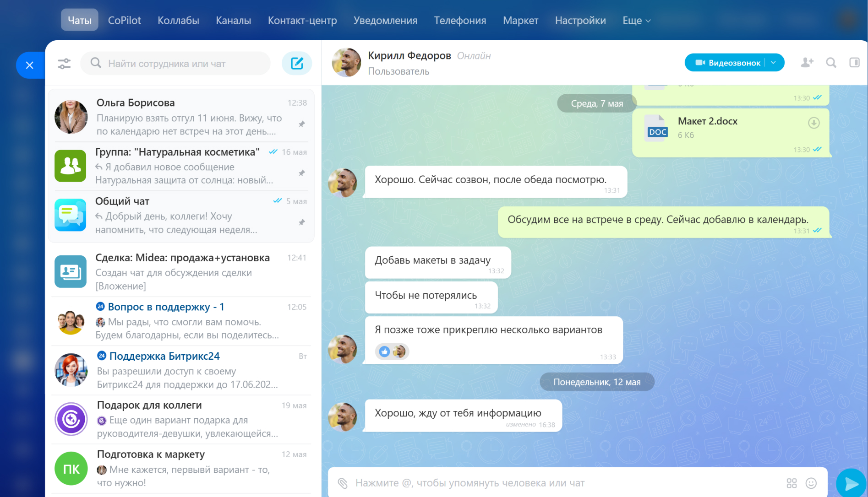868x497 pixels.
Task: Click the green group avatar of Натуральная косметика
Action: click(71, 166)
